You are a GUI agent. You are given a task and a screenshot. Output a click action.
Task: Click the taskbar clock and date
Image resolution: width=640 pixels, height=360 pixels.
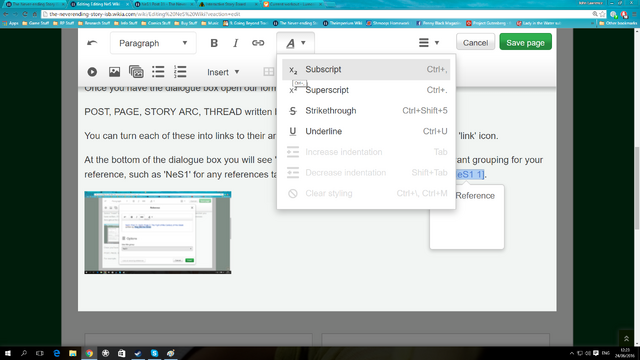coord(625,353)
